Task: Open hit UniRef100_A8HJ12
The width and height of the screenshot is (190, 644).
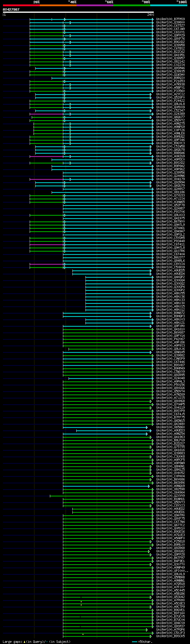Action: click(x=170, y=310)
